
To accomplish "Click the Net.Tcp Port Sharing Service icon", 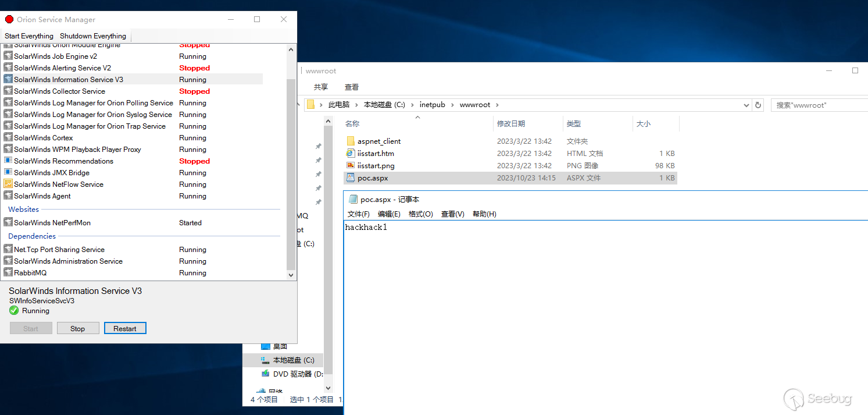I will coord(8,250).
